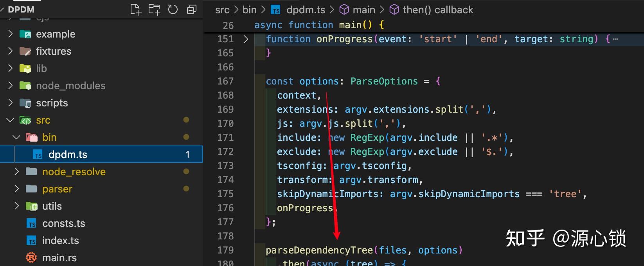Click the node_modules folder icon
Screen dimensions: 644x266
[x=25, y=86]
